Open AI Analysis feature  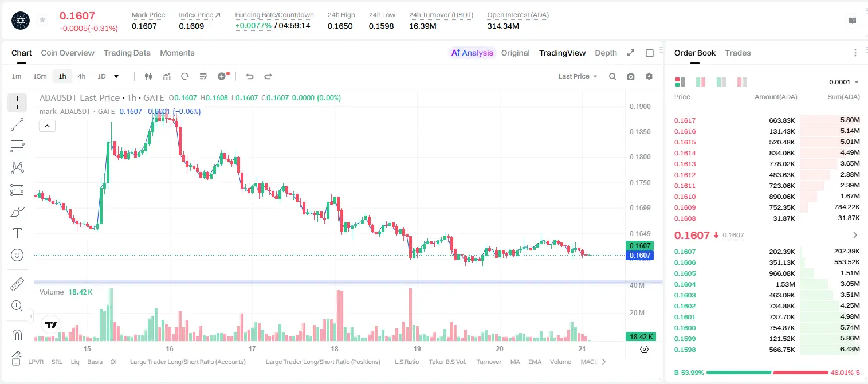(x=472, y=53)
